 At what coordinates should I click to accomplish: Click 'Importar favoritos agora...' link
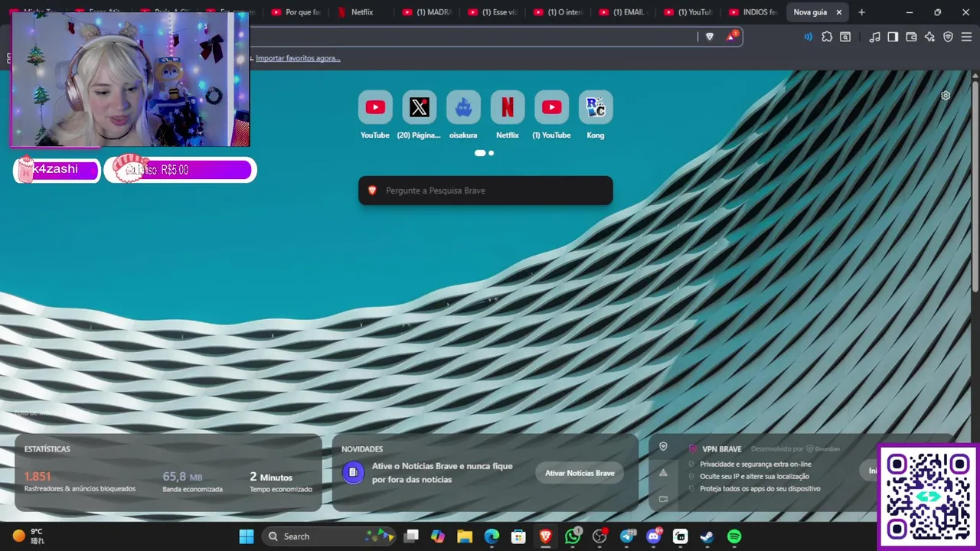click(298, 58)
